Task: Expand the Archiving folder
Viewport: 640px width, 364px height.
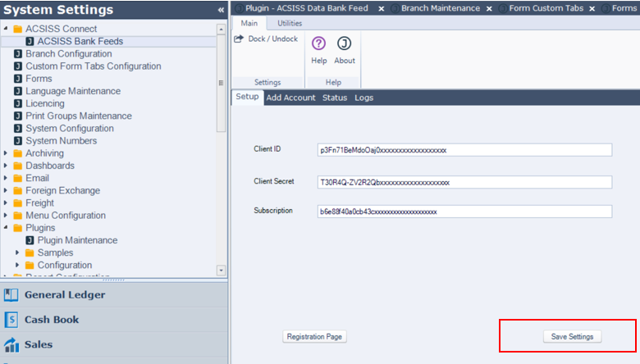Action: pos(7,153)
